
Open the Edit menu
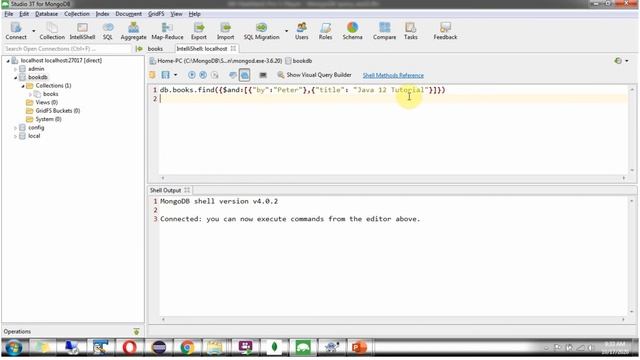point(24,14)
